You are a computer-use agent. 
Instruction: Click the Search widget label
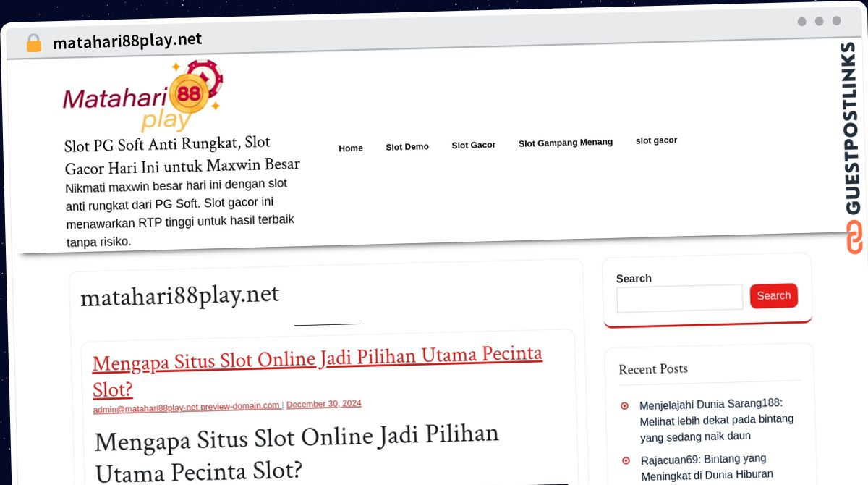click(x=634, y=279)
